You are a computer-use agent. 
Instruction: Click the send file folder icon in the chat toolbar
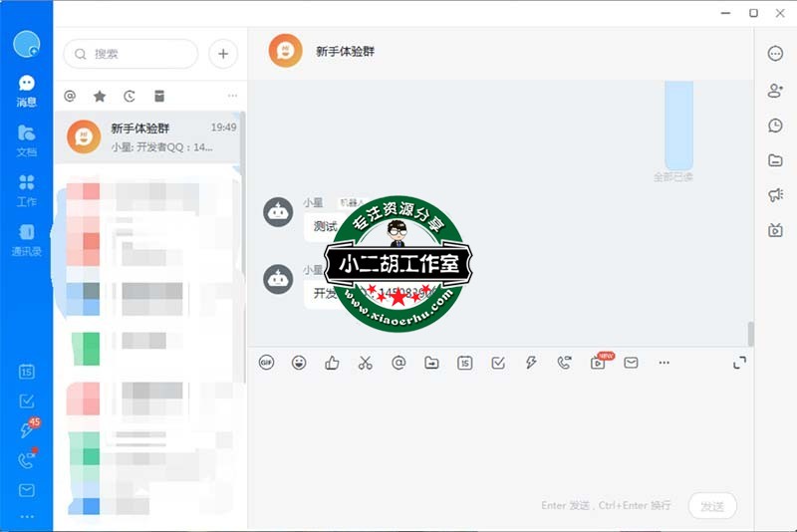pyautogui.click(x=431, y=363)
